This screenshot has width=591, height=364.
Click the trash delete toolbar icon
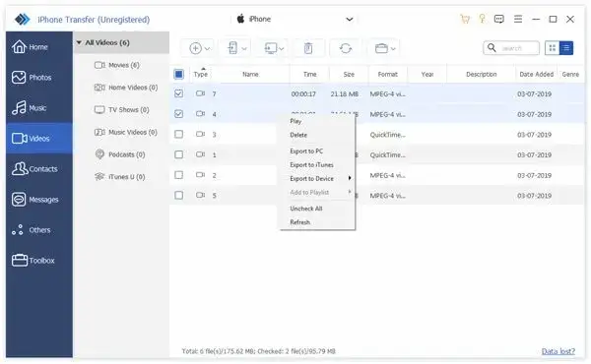[x=308, y=48]
